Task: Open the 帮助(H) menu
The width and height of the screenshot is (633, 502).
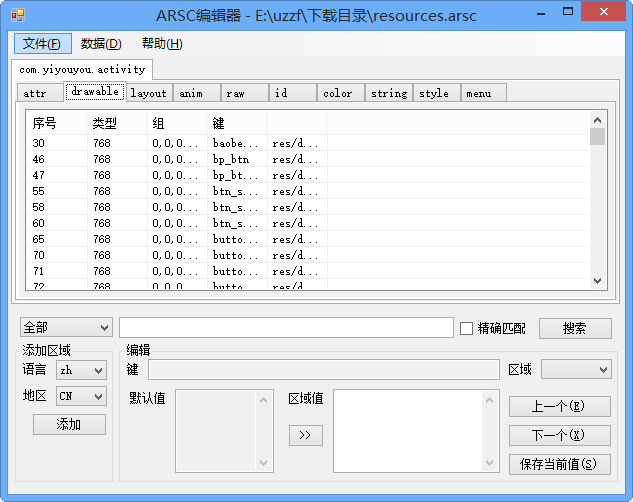Action: 162,43
